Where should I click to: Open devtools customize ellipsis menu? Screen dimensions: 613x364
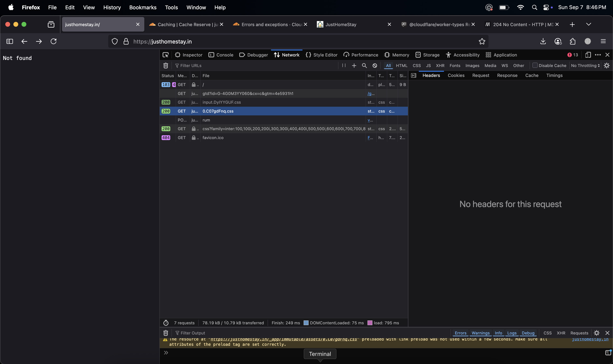click(598, 55)
